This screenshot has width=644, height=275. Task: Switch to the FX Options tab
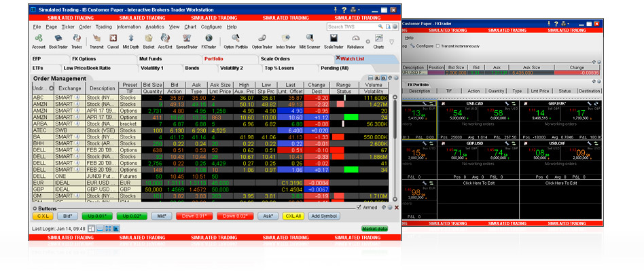tap(84, 58)
